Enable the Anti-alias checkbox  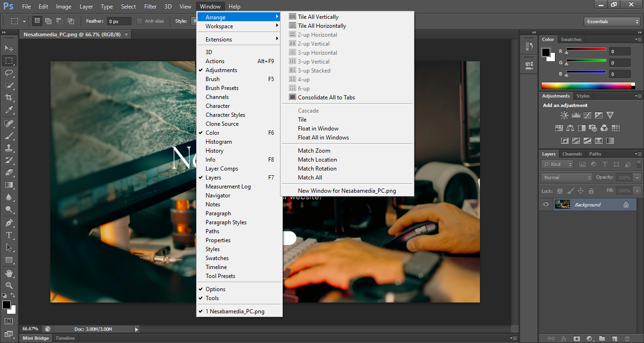tap(140, 21)
